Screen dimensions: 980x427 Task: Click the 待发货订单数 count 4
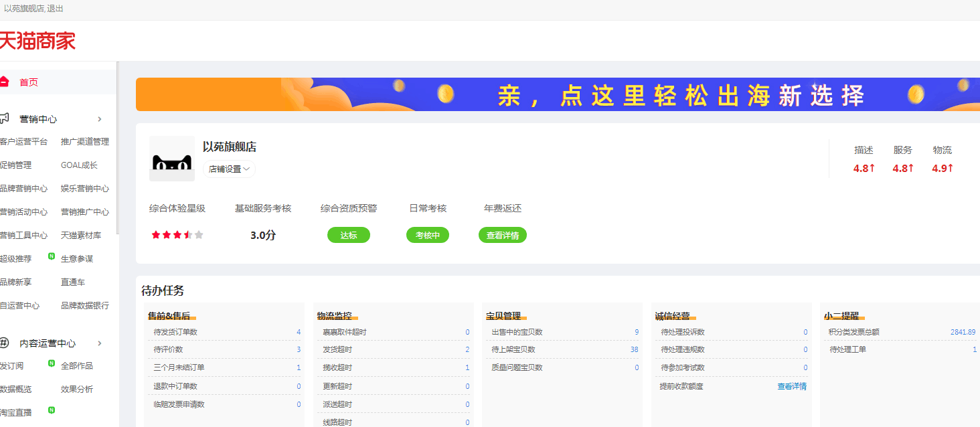pos(299,332)
